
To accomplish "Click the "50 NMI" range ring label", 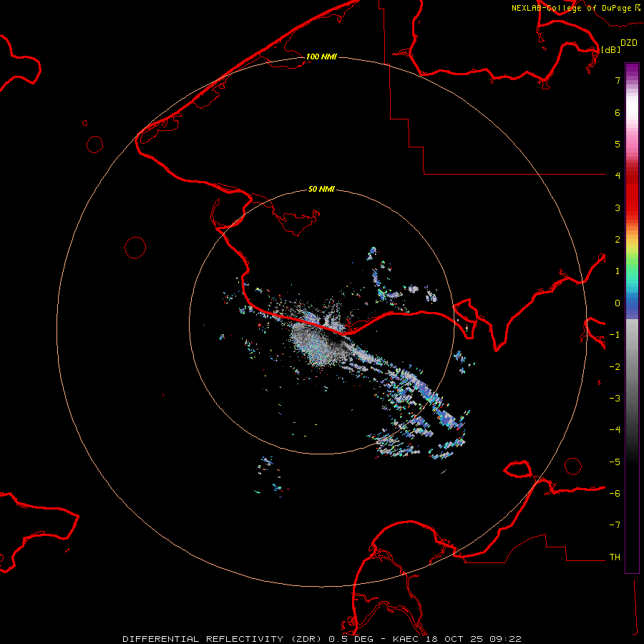I will click(321, 190).
